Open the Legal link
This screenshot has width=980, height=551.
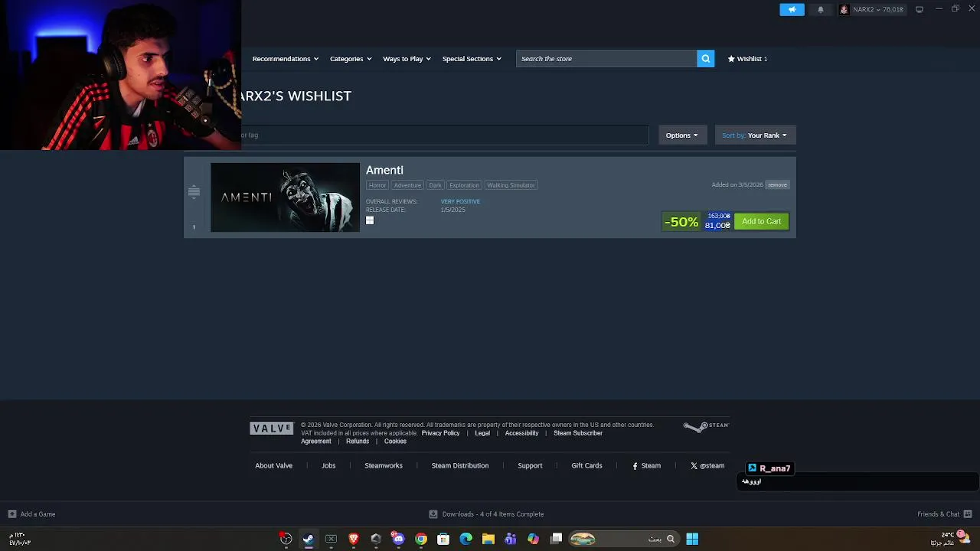[482, 433]
